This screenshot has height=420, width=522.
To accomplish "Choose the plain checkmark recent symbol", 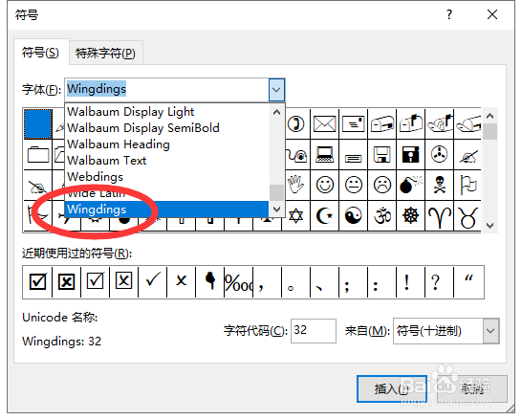I will pos(152,282).
